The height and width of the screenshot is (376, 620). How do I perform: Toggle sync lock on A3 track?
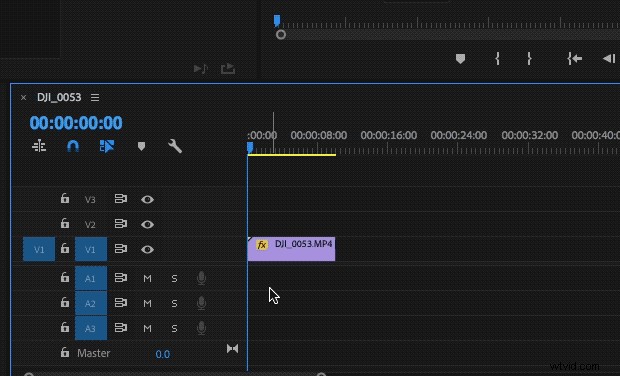click(x=121, y=328)
